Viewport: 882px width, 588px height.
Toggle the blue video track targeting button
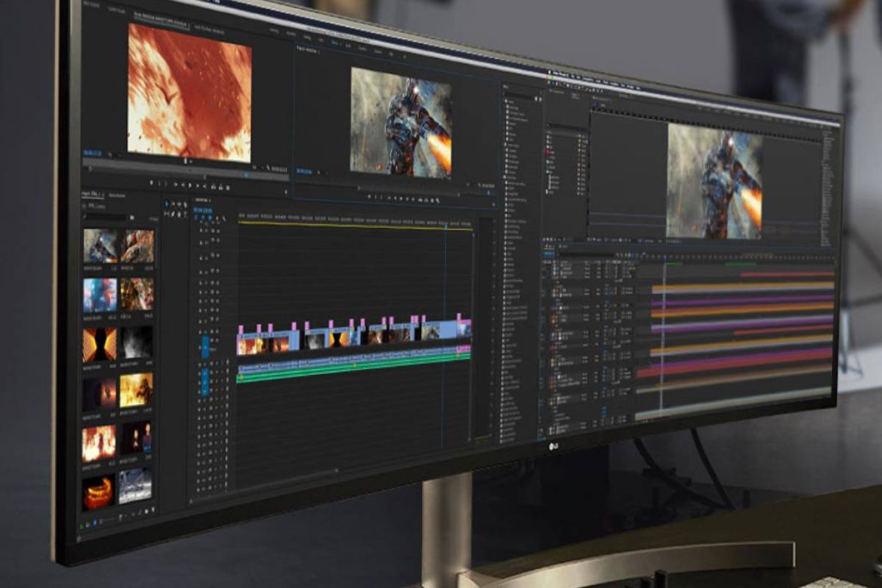[x=205, y=346]
